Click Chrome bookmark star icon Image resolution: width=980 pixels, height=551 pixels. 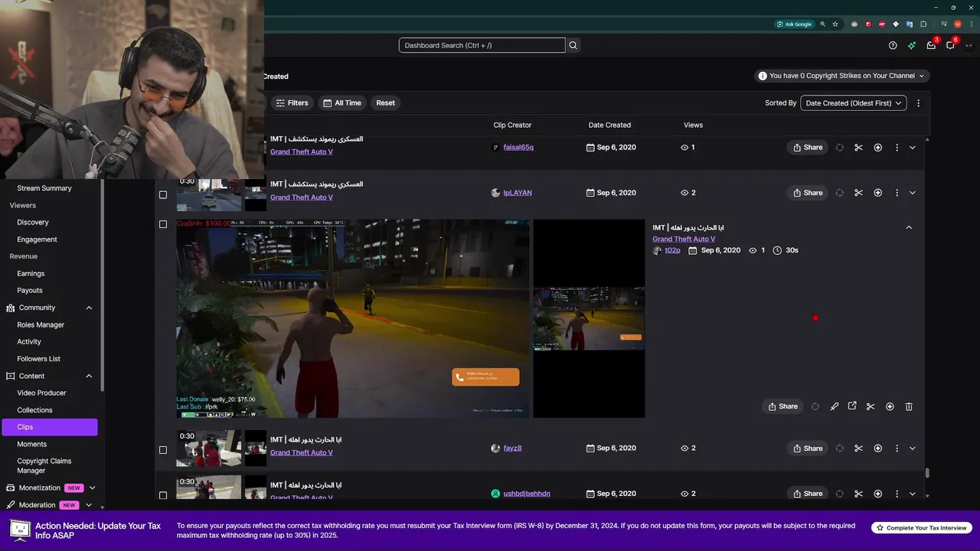(835, 24)
